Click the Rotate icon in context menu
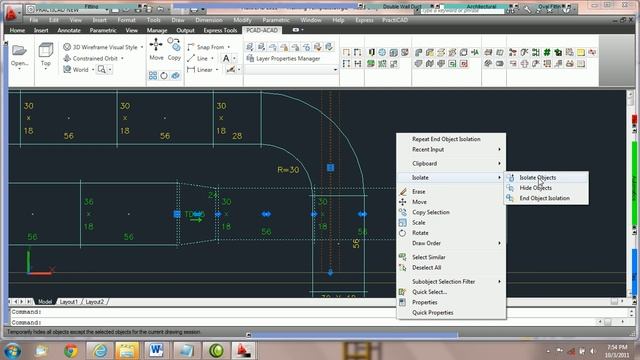The height and width of the screenshot is (360, 640). click(403, 233)
